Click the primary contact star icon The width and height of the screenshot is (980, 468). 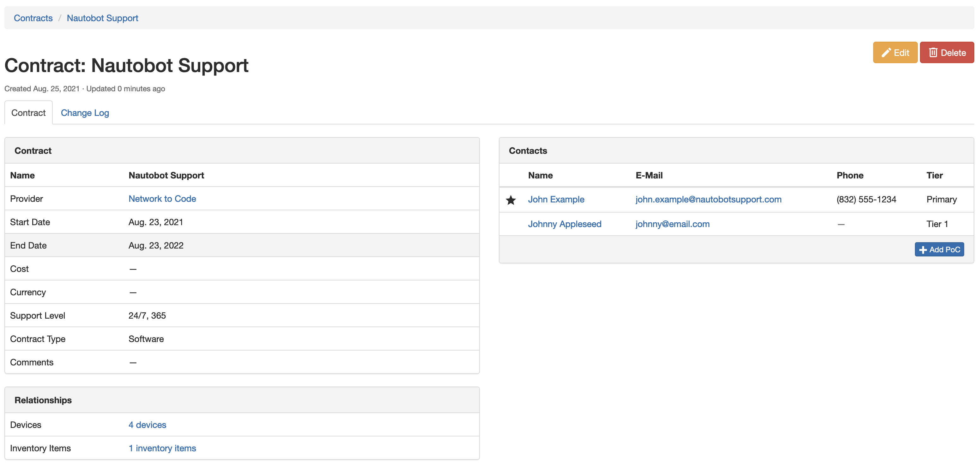(511, 200)
